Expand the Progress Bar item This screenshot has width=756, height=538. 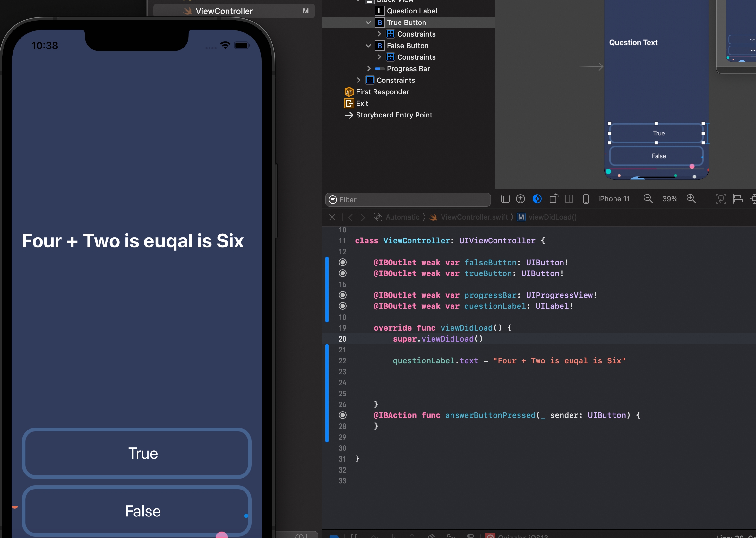point(369,69)
